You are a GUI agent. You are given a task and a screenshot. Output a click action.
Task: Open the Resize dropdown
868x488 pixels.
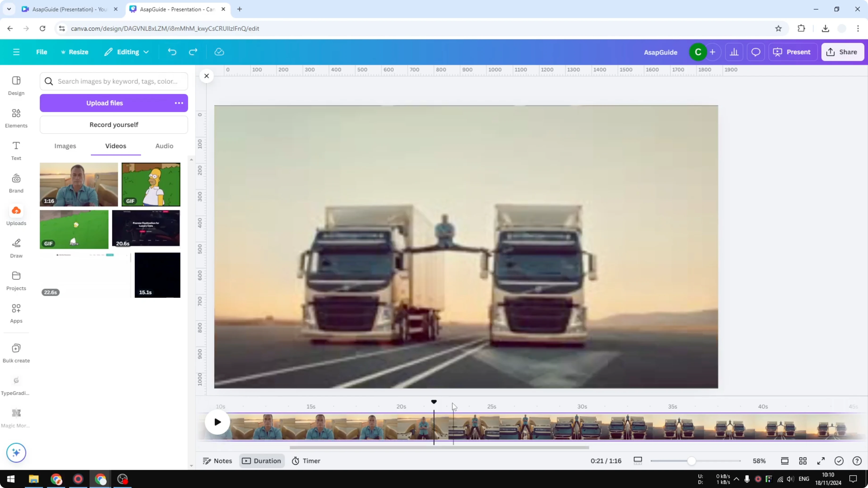(75, 52)
